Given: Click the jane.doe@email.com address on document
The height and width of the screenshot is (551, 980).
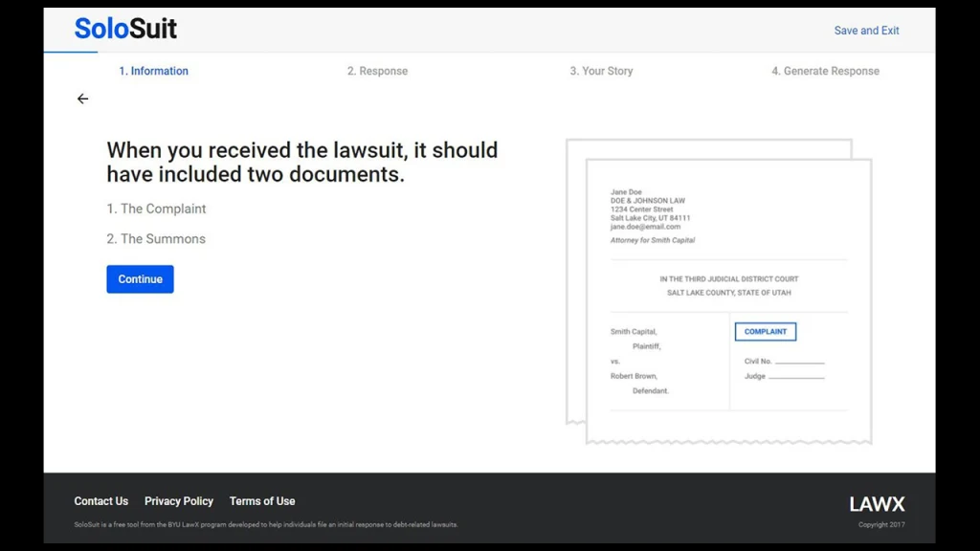Looking at the screenshot, I should coord(645,227).
